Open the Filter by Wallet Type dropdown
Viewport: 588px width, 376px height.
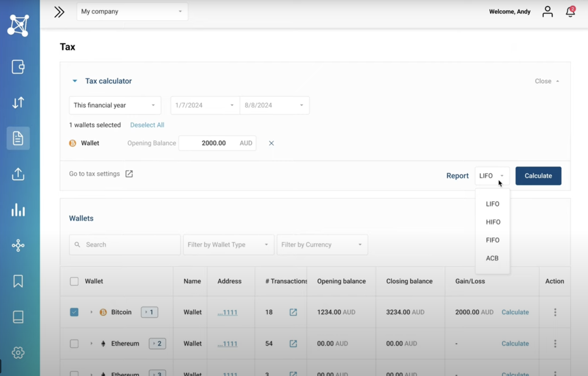[x=228, y=245]
